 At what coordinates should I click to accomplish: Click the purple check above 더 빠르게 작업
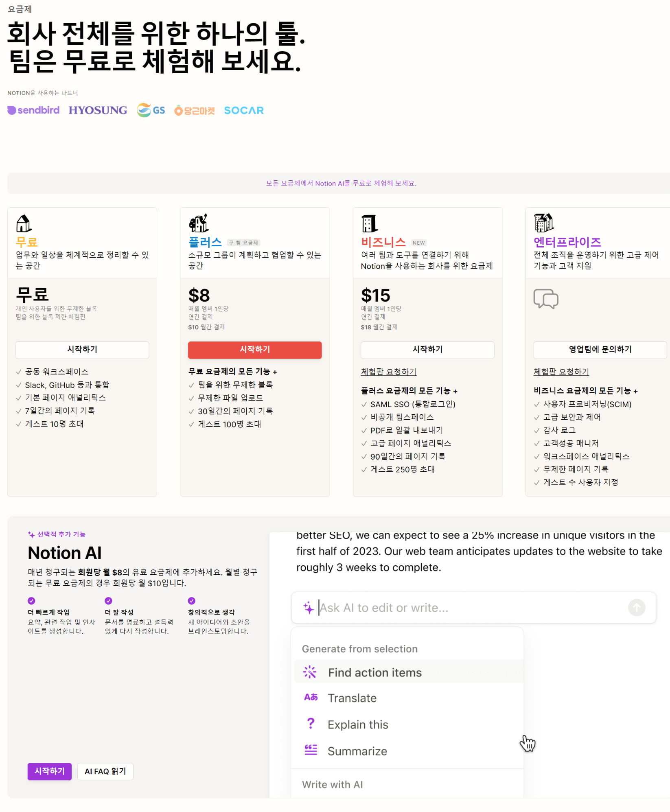(x=31, y=601)
